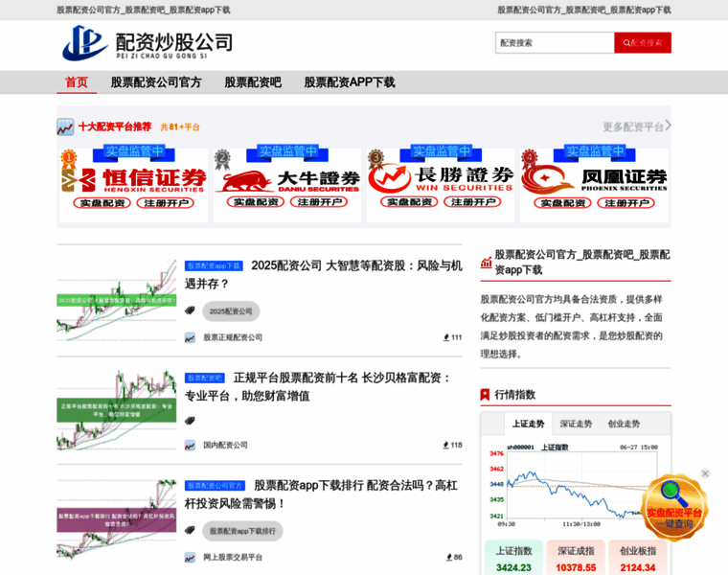The width and height of the screenshot is (728, 575).
Task: Click 注册开户 under 長勝證券
Action: pyautogui.click(x=472, y=202)
